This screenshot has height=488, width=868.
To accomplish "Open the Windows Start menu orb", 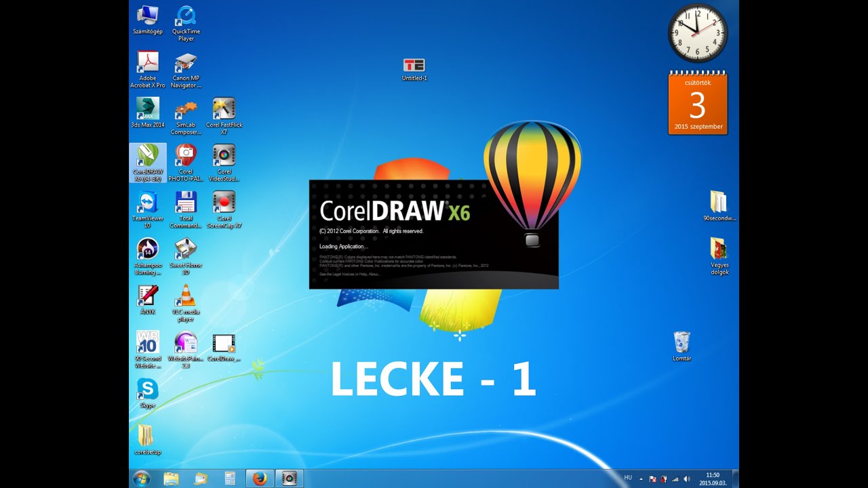I will click(x=142, y=479).
